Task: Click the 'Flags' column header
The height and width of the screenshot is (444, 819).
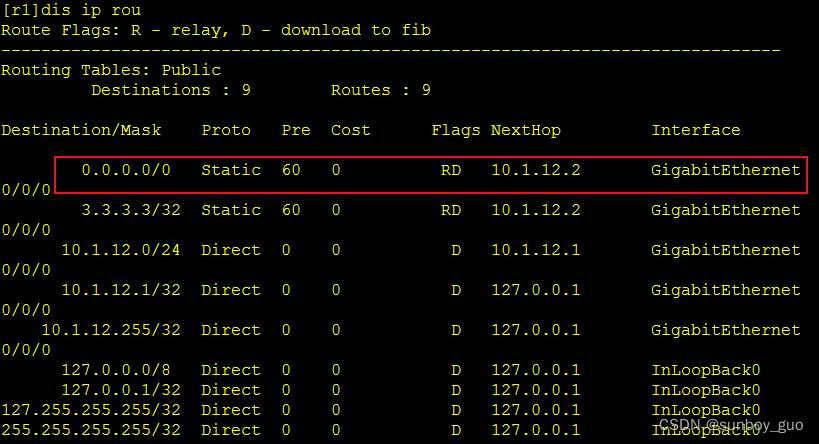Action: click(456, 130)
